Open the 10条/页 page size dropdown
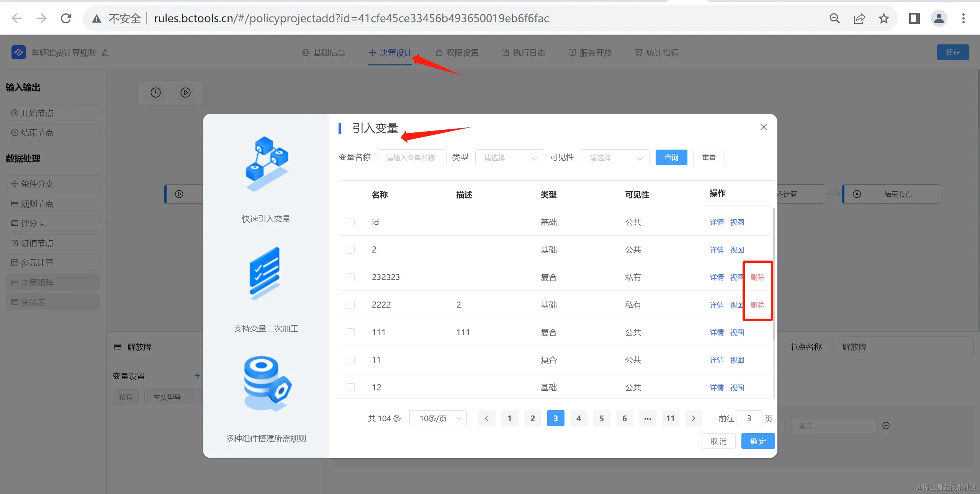This screenshot has height=494, width=980. coord(438,419)
